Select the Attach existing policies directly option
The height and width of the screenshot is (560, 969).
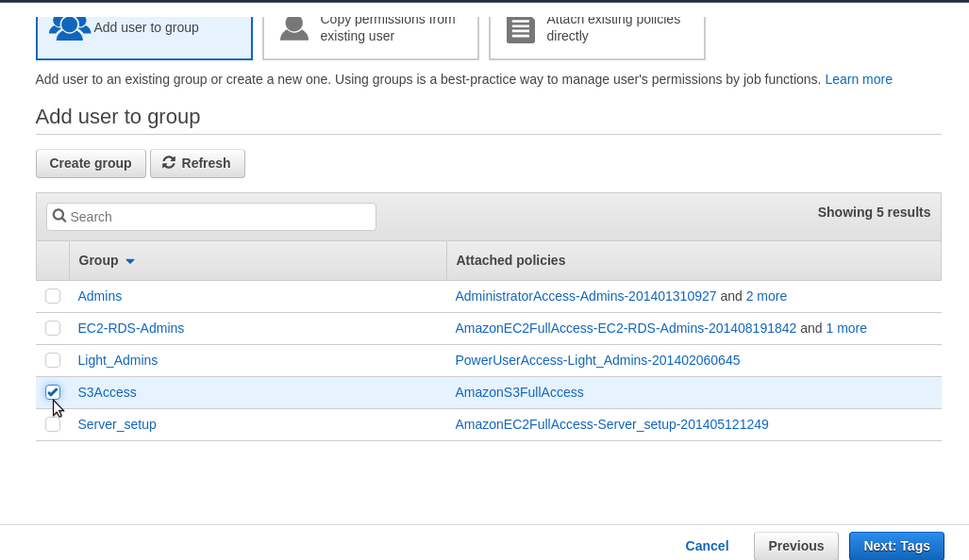point(597,38)
